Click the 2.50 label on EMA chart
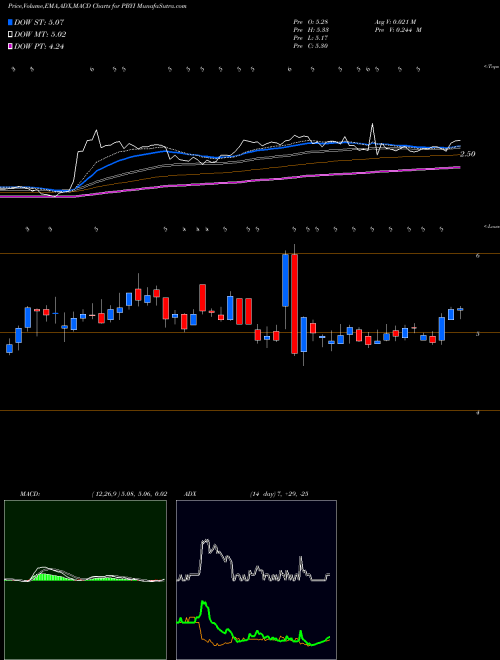500x660 pixels. click(468, 154)
